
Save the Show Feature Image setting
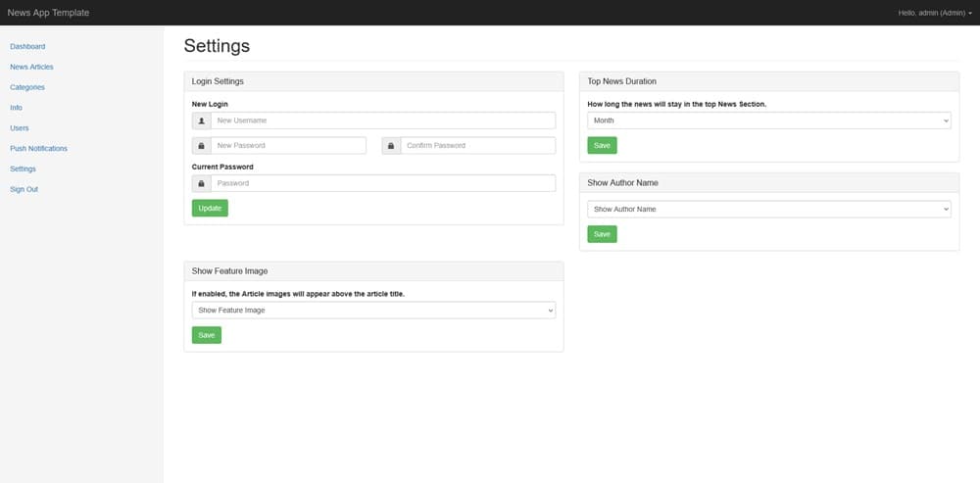[x=206, y=335]
